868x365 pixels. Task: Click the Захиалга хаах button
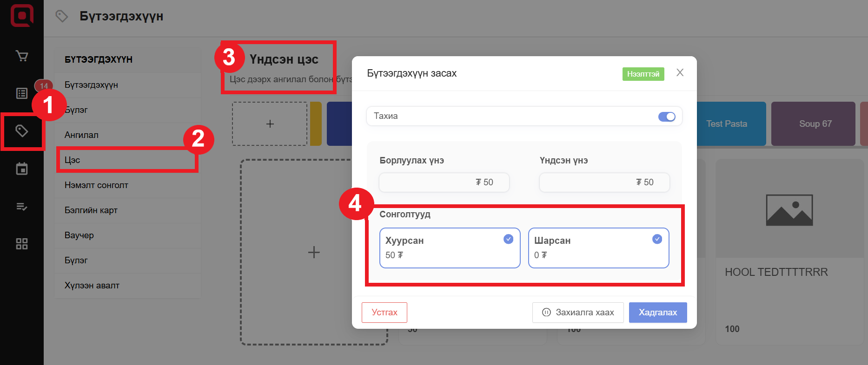click(577, 313)
